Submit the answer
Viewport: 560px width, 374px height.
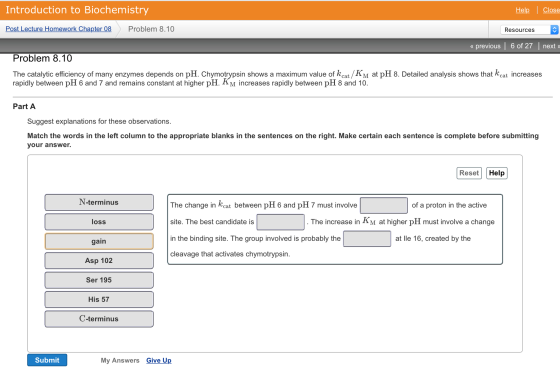coord(47,360)
